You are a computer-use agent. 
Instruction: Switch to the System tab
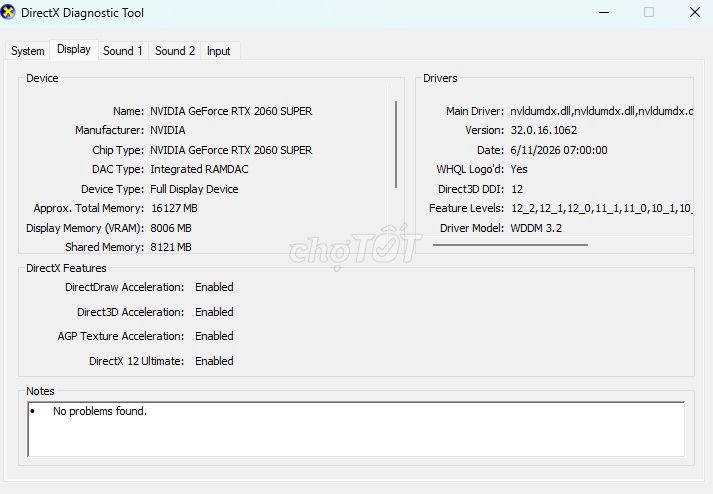(28, 50)
